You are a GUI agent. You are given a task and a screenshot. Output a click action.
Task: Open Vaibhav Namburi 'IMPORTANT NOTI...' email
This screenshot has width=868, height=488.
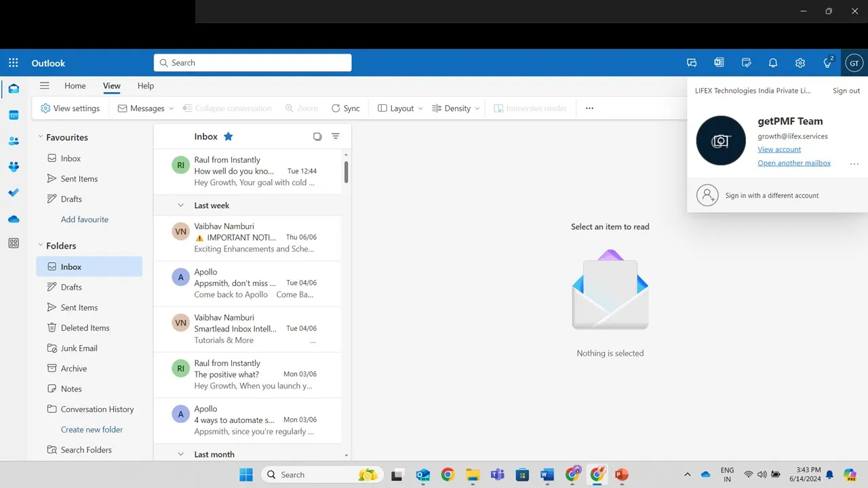248,238
